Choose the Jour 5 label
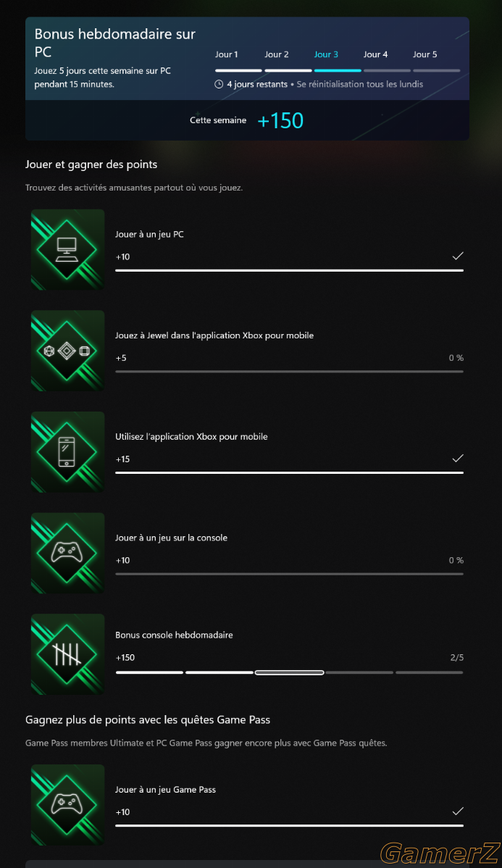The height and width of the screenshot is (868, 502). (x=425, y=54)
